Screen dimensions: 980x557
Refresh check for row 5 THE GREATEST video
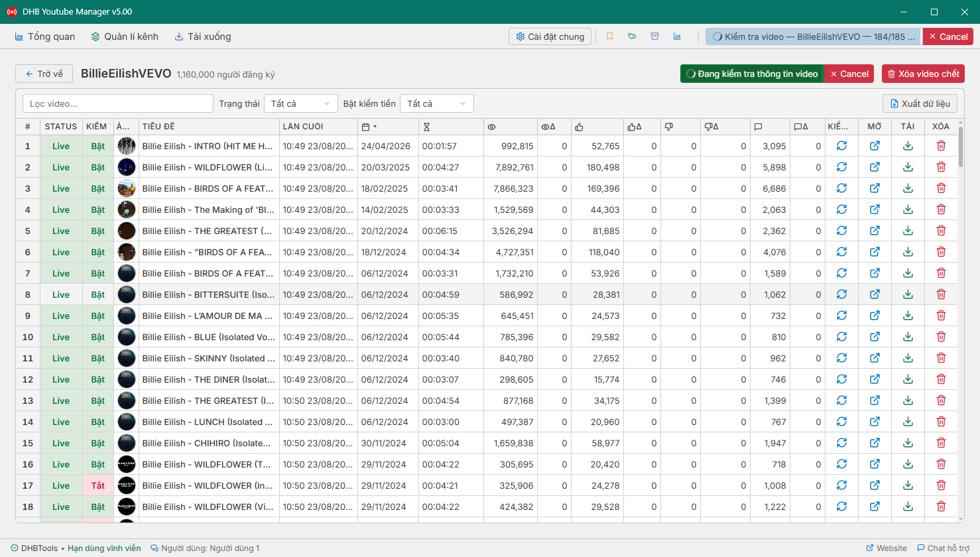tap(841, 231)
